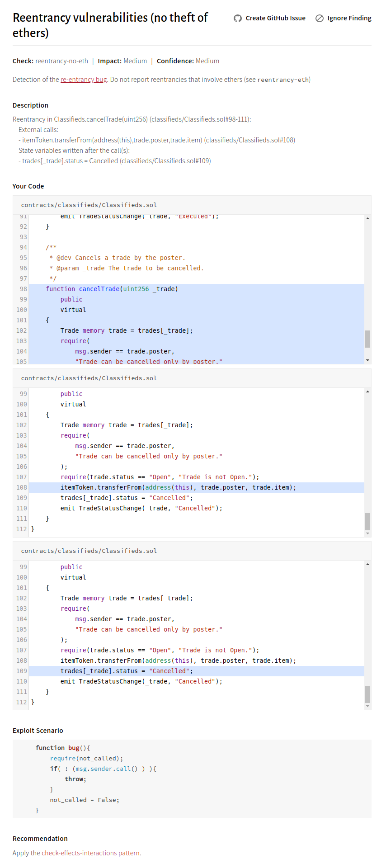The width and height of the screenshot is (386, 868).
Task: Open the Create GitHub Issue link
Action: (275, 18)
